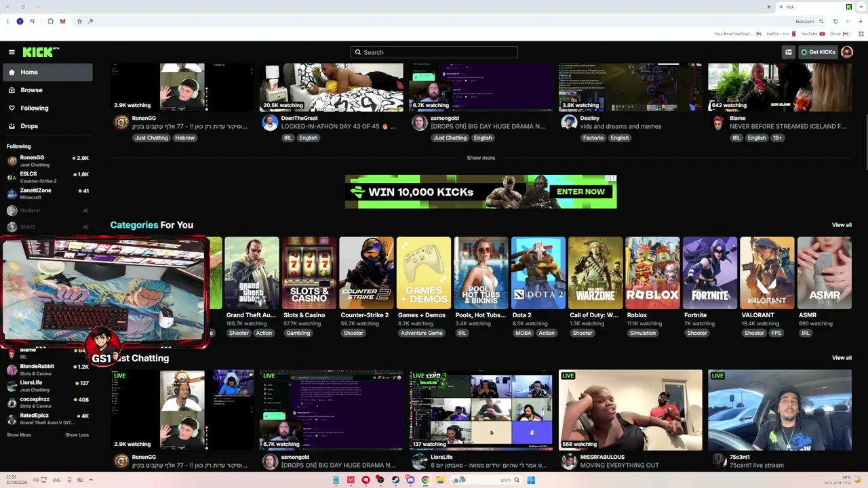Screen dimensions: 868x488
Task: Open Pools, Hot Tubs & Bikinis category
Action: [481, 272]
